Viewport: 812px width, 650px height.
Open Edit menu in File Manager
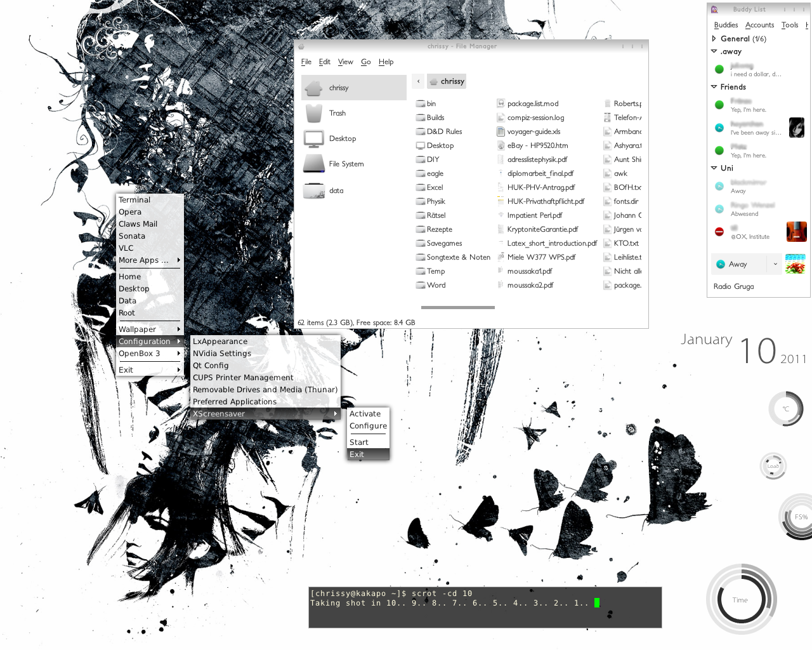325,62
